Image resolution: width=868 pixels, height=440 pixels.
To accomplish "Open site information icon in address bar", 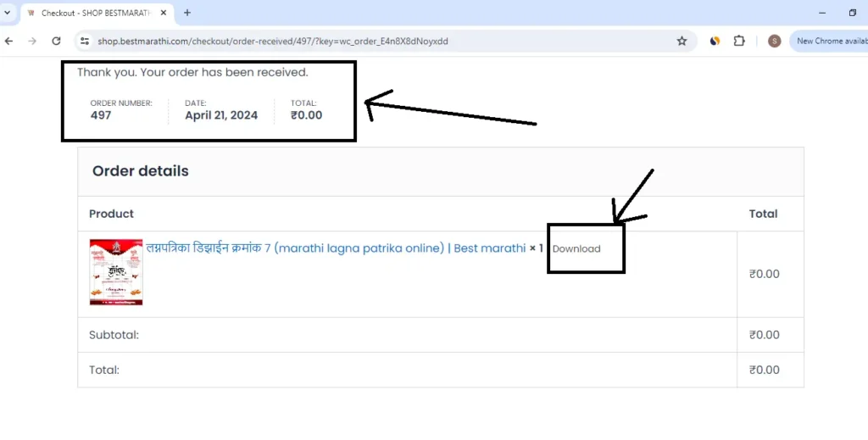I will tap(84, 41).
